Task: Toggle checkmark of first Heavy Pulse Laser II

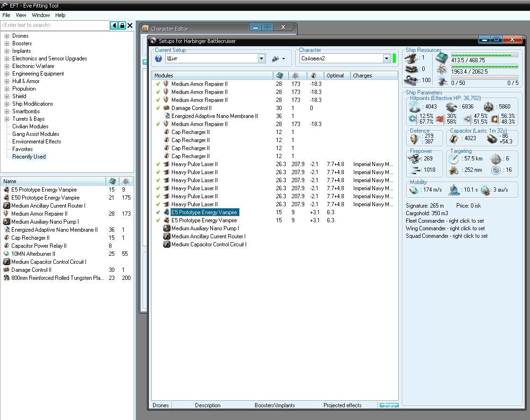Action: [x=158, y=164]
